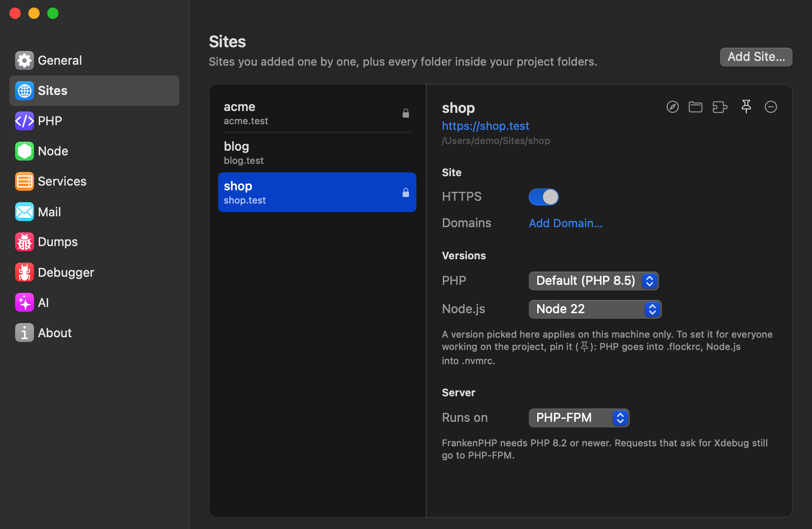Open the PHP version dropdown
812x529 pixels.
593,281
